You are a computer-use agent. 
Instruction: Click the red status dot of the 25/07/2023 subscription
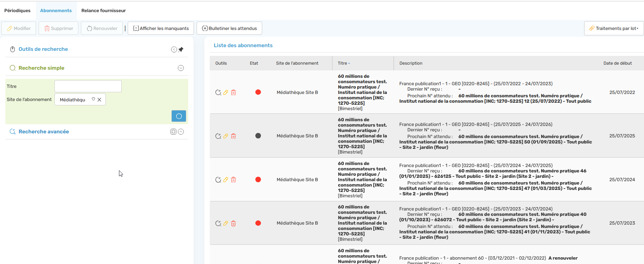click(x=258, y=223)
